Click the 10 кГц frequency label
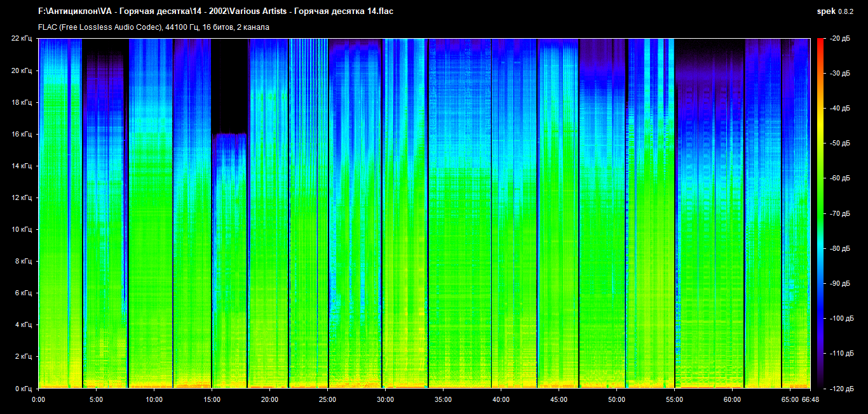868x414 pixels. 22,229
